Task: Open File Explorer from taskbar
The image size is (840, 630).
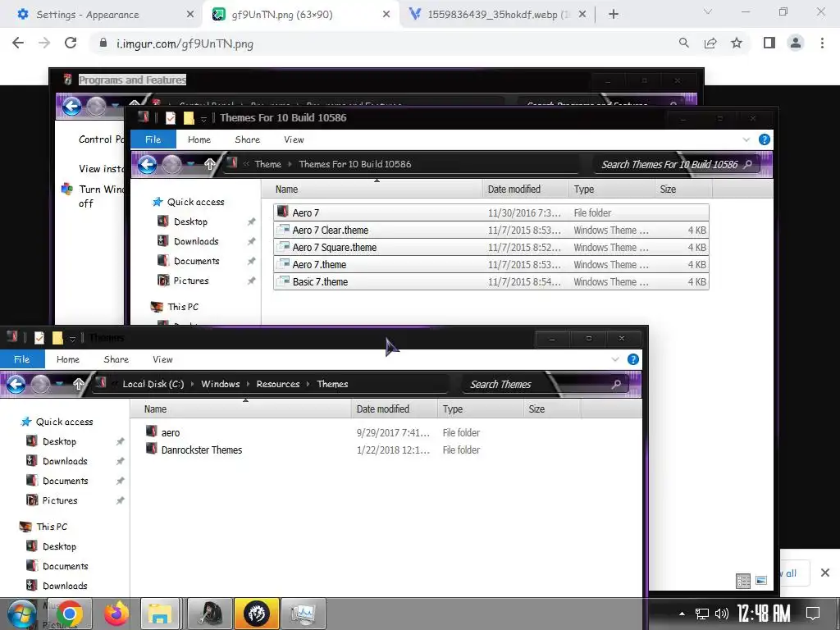Action: click(x=160, y=614)
